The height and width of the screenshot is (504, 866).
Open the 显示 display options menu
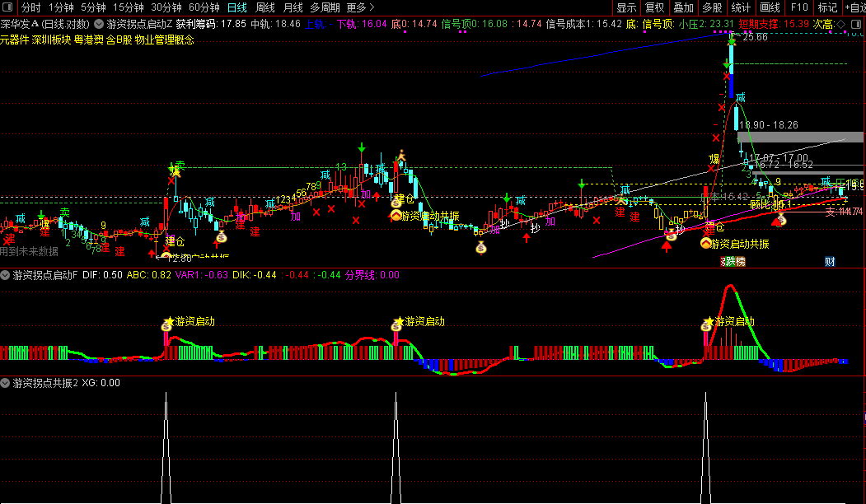[627, 7]
